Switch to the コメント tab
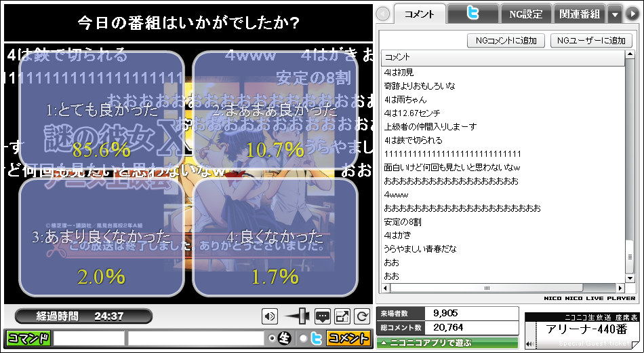Image resolution: width=644 pixels, height=353 pixels. point(420,14)
